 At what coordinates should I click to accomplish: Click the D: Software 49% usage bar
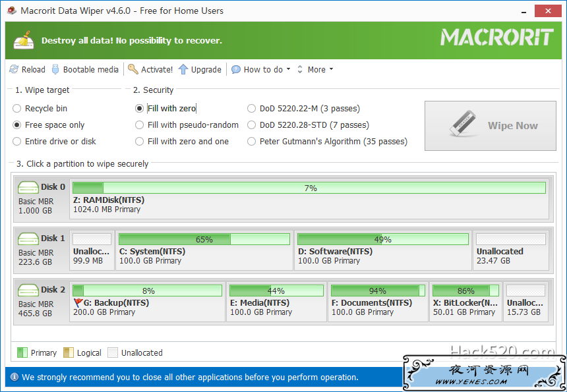(383, 239)
